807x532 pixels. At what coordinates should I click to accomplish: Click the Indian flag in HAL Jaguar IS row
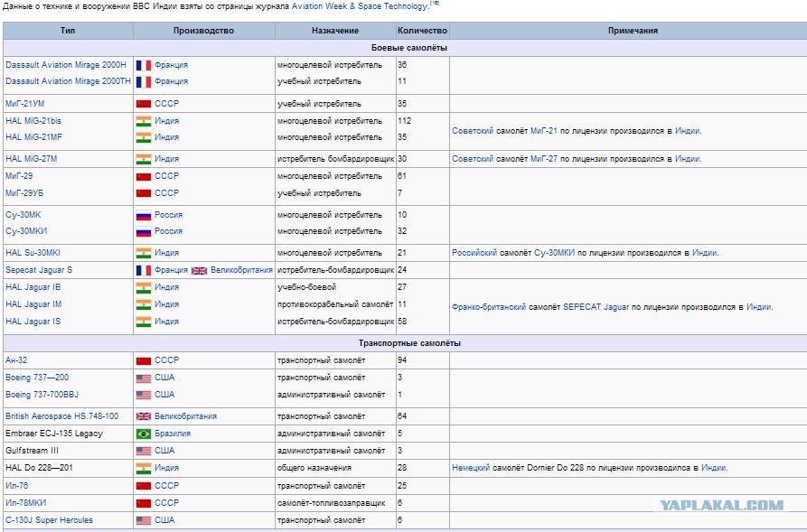144,322
